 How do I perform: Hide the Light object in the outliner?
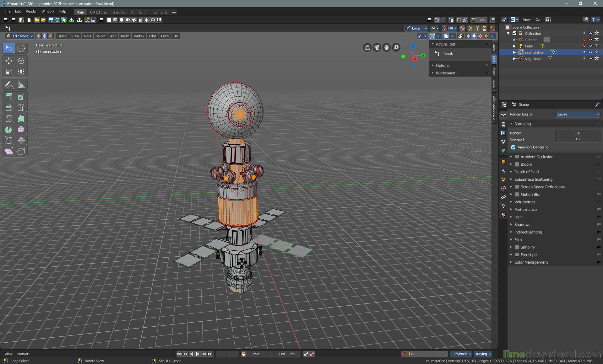(590, 46)
